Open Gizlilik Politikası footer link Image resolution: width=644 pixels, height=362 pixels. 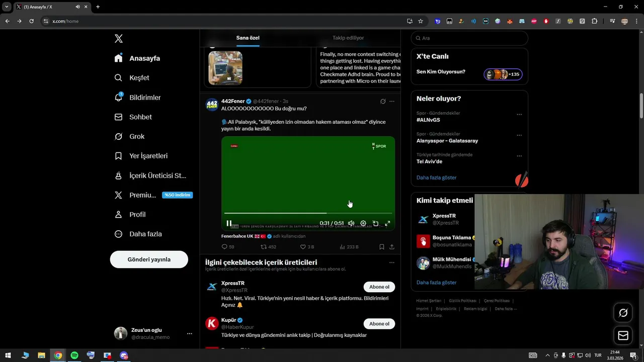[x=463, y=301]
